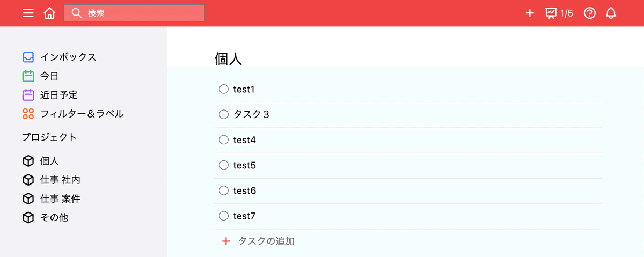Mark test1 task as complete
Screen dimensions: 644x257
(x=224, y=89)
